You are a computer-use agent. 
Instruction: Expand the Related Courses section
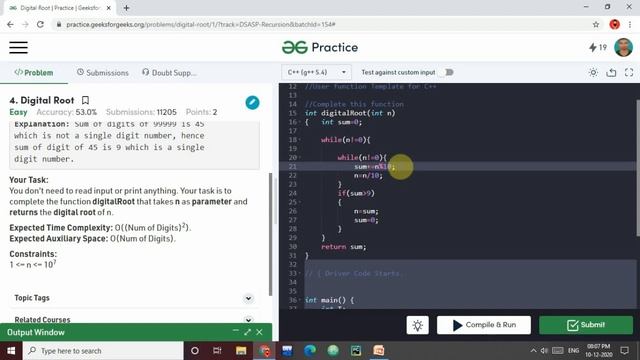[x=248, y=320]
